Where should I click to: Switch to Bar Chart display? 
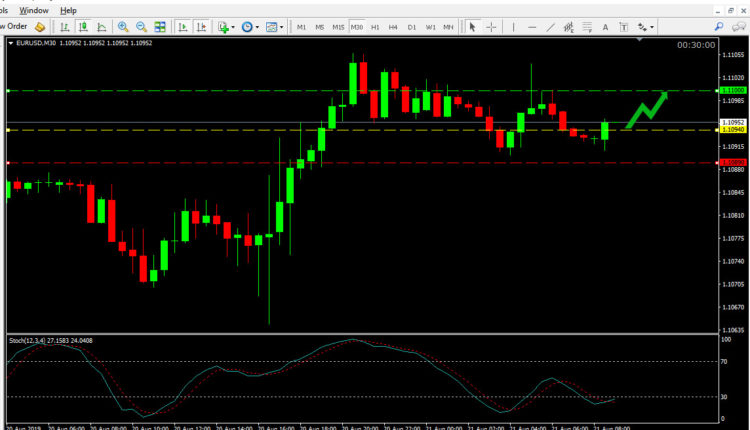click(65, 27)
